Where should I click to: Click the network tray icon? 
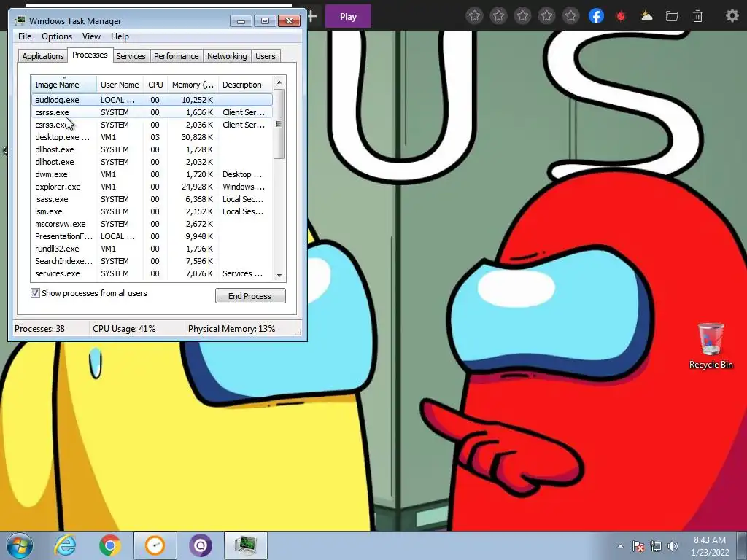click(x=656, y=546)
